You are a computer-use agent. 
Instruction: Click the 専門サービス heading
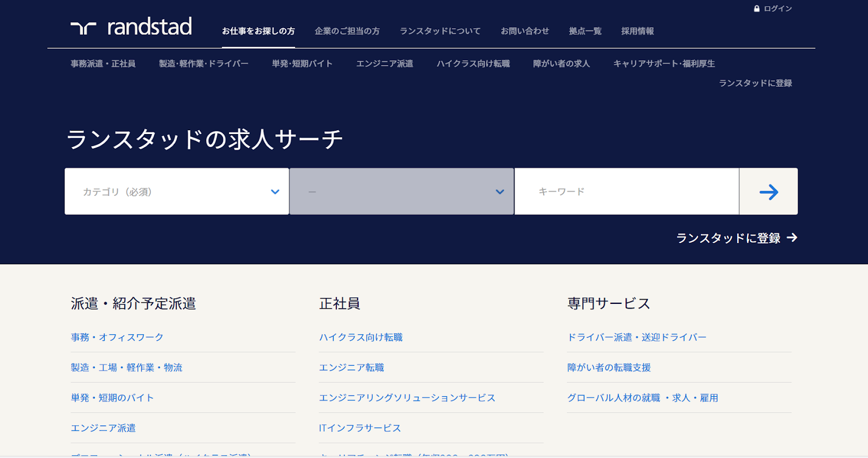pyautogui.click(x=609, y=303)
